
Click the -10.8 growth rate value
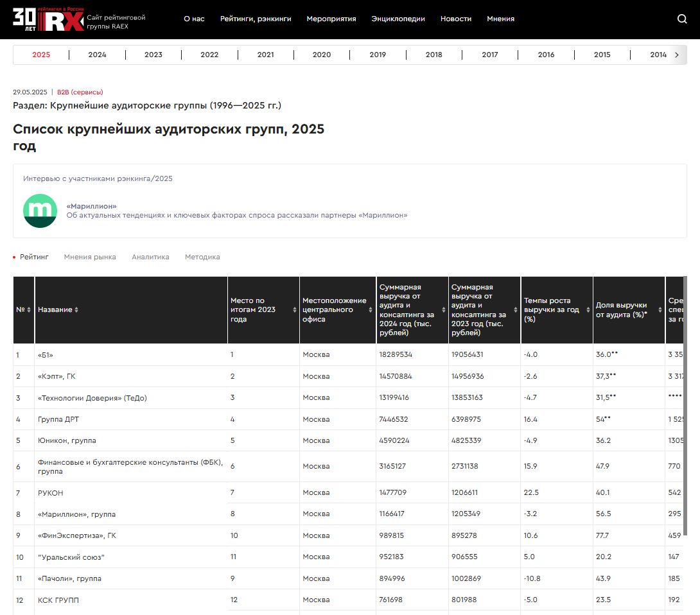pyautogui.click(x=532, y=579)
